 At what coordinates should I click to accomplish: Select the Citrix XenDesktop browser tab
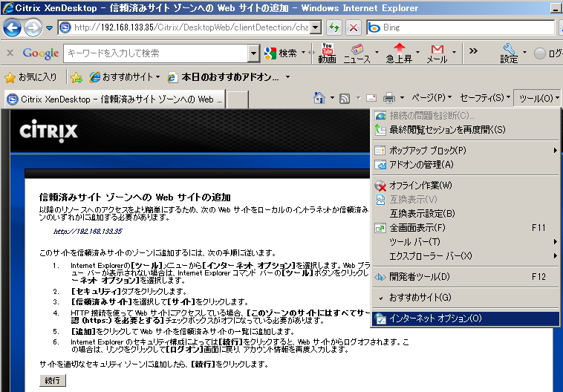pyautogui.click(x=115, y=99)
